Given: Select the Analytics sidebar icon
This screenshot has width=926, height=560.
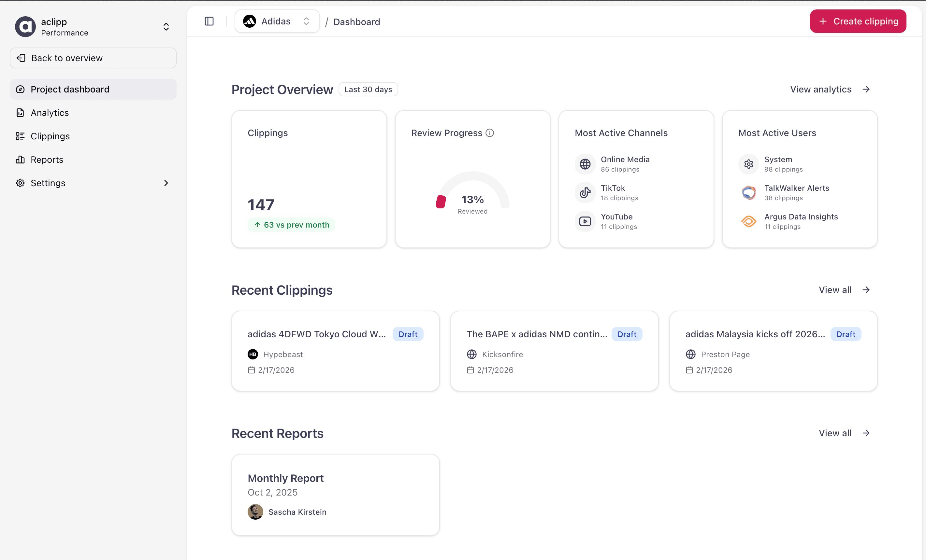Looking at the screenshot, I should point(21,113).
